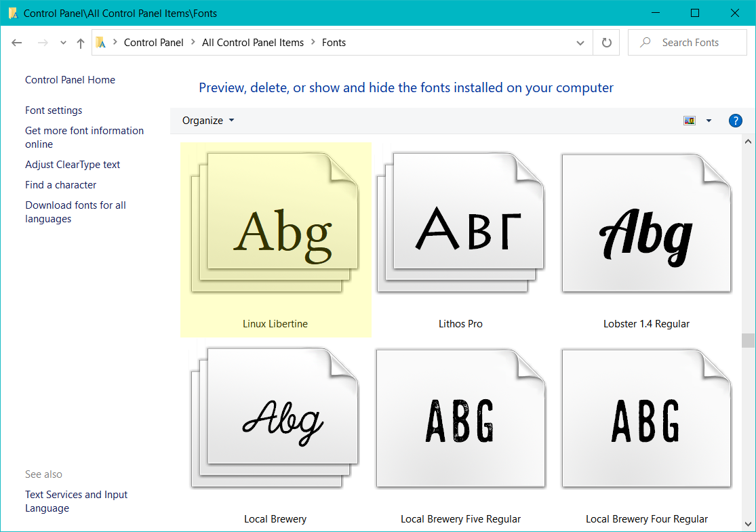Maximize the Fonts window
This screenshot has width=756, height=532.
pos(695,13)
